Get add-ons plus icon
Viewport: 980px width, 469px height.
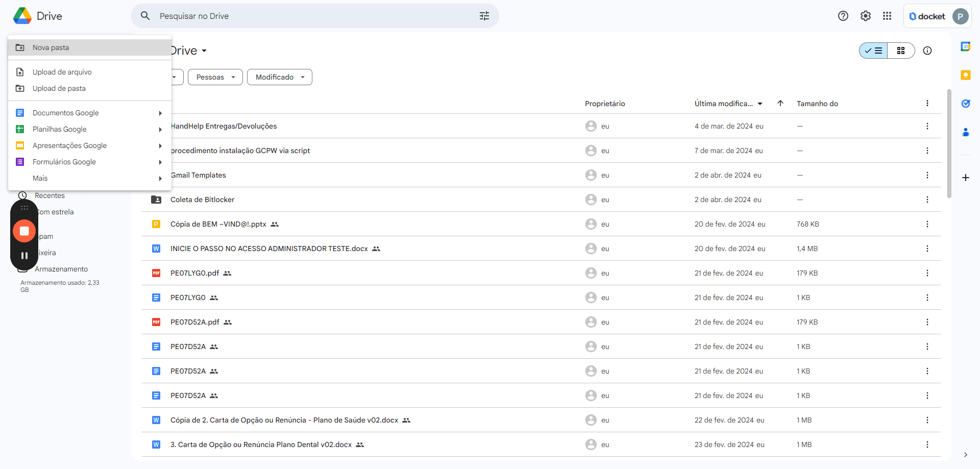coord(966,178)
